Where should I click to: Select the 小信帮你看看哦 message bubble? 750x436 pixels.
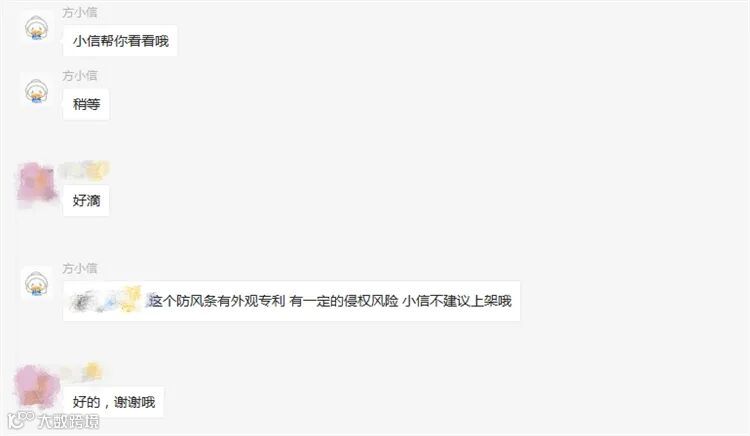click(120, 41)
